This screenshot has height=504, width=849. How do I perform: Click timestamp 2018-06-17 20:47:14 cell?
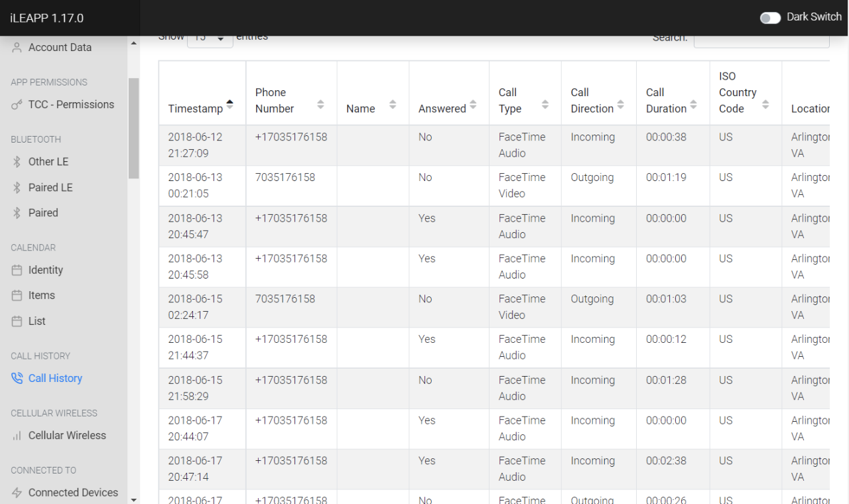click(x=202, y=469)
